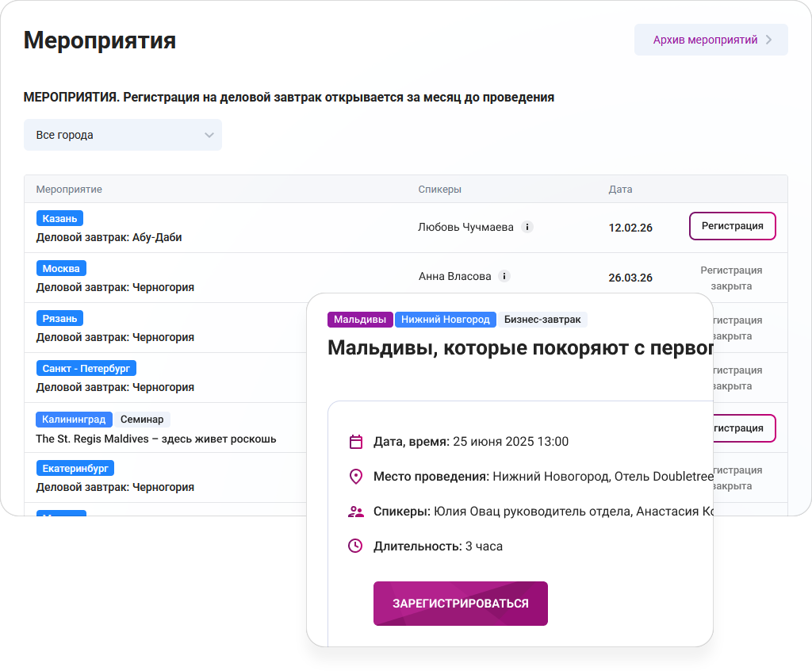Click Регистрация for Деловой завтрак Абу-Даби
812x671 pixels.
click(732, 226)
